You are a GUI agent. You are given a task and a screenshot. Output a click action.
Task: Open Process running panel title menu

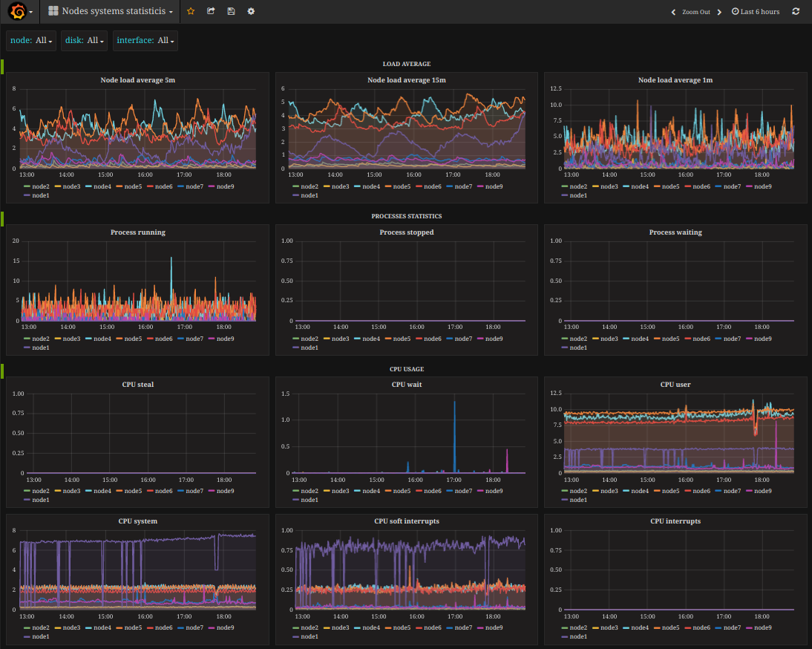pyautogui.click(x=138, y=232)
